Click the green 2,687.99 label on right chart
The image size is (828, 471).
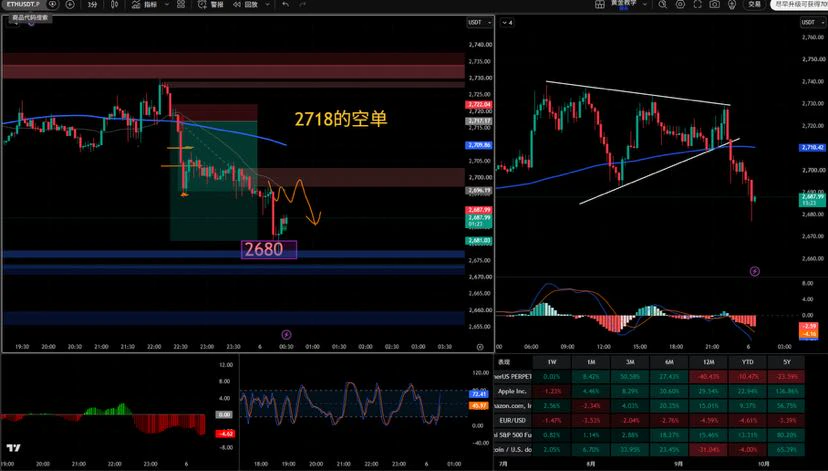(812, 200)
